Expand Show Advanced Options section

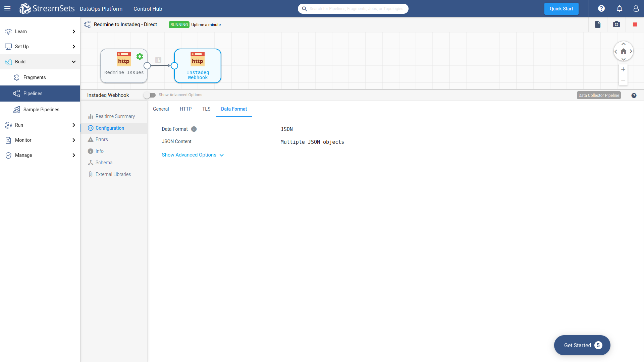(192, 154)
